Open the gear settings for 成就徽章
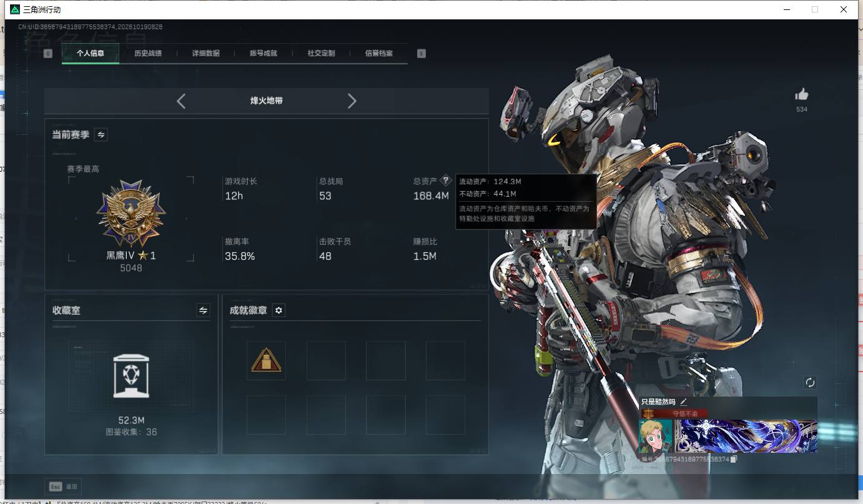Screen dimensions: 863x504 pos(279,310)
